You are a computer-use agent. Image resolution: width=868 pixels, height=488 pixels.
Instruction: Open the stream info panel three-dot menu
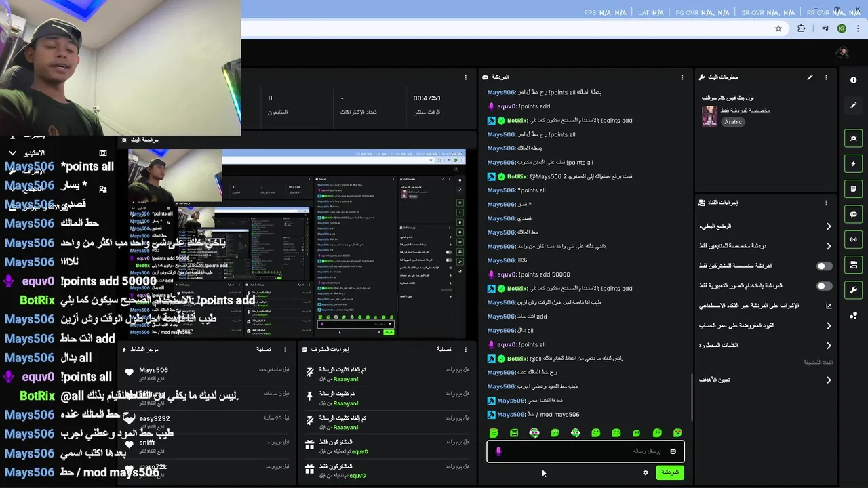826,77
